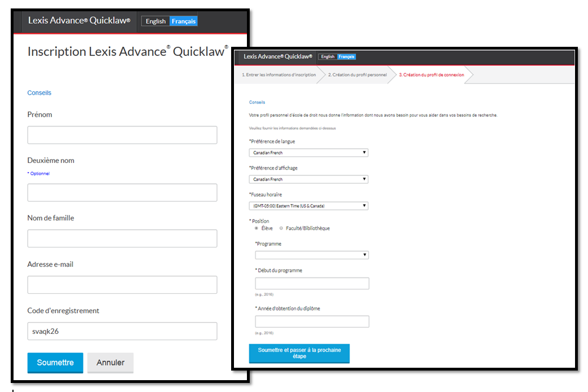Viewport: 588px width, 392px height.
Task: Click the Position label above the radio buttons
Action: (259, 221)
